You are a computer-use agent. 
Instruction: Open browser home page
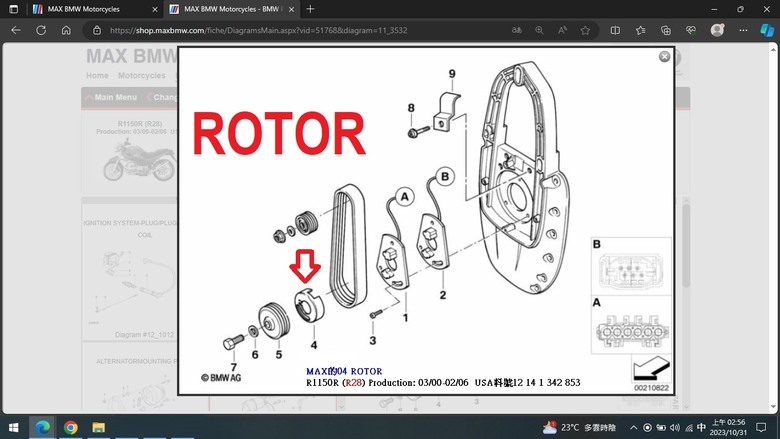tap(66, 30)
